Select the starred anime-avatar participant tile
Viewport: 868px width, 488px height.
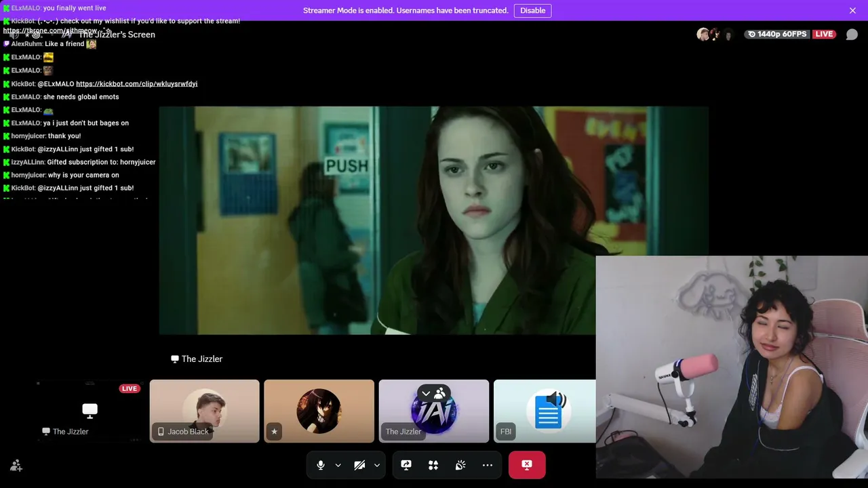click(x=319, y=411)
